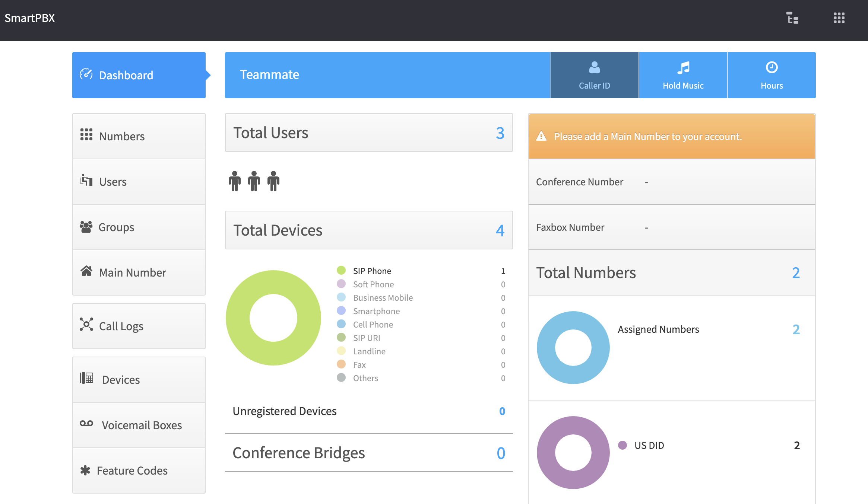Click the SIP Phone green legend dot

341,270
